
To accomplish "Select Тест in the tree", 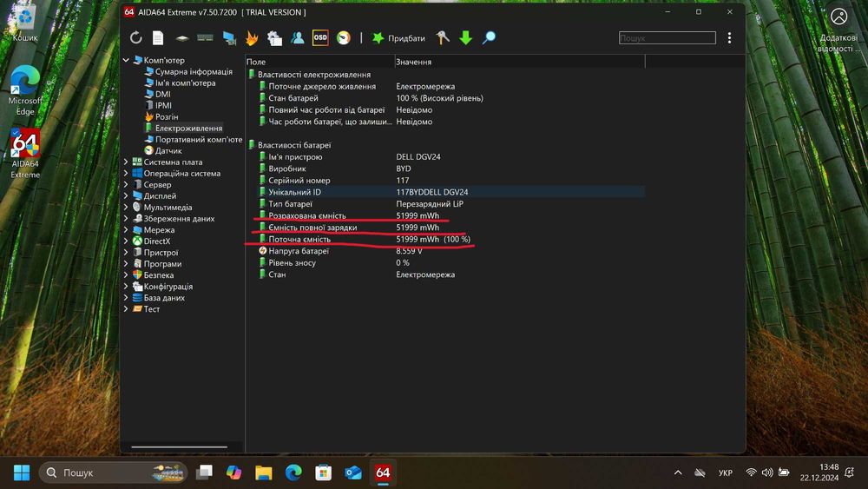I will [152, 309].
